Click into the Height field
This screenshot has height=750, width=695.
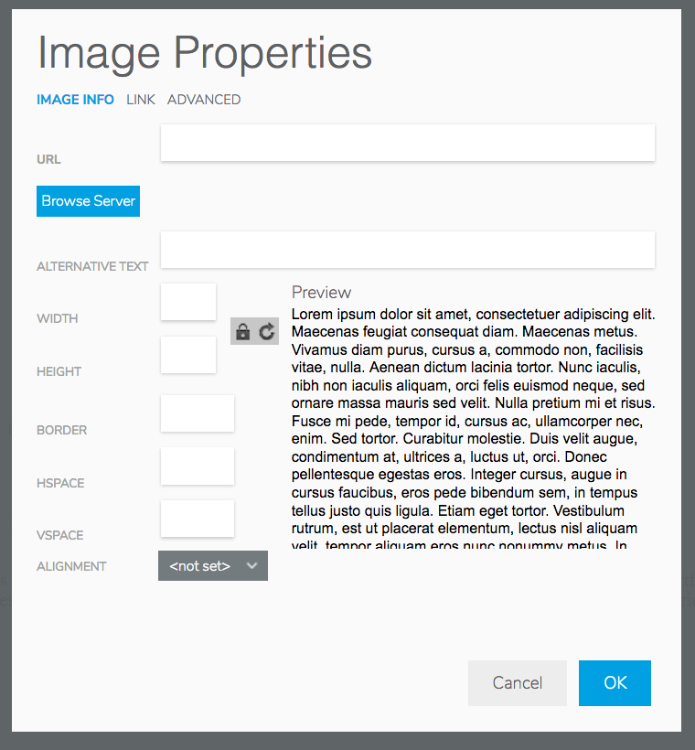188,355
